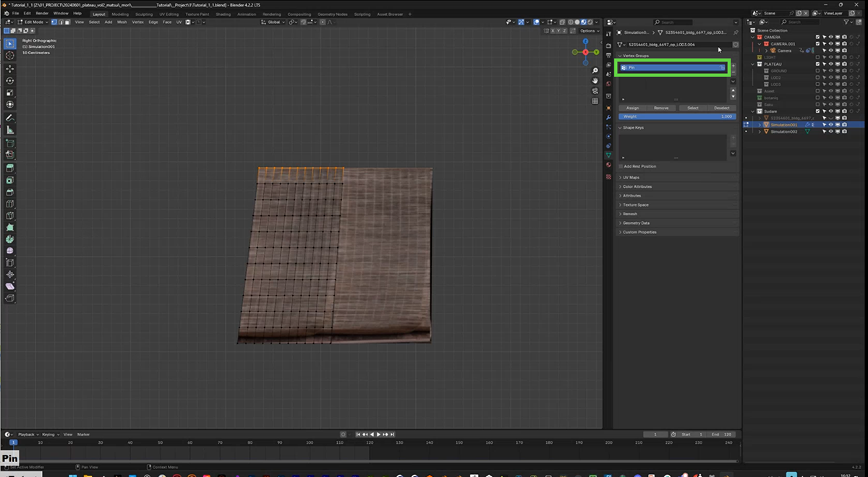Open the Modifiers wrench properties tab
The image size is (868, 477).
pyautogui.click(x=608, y=119)
